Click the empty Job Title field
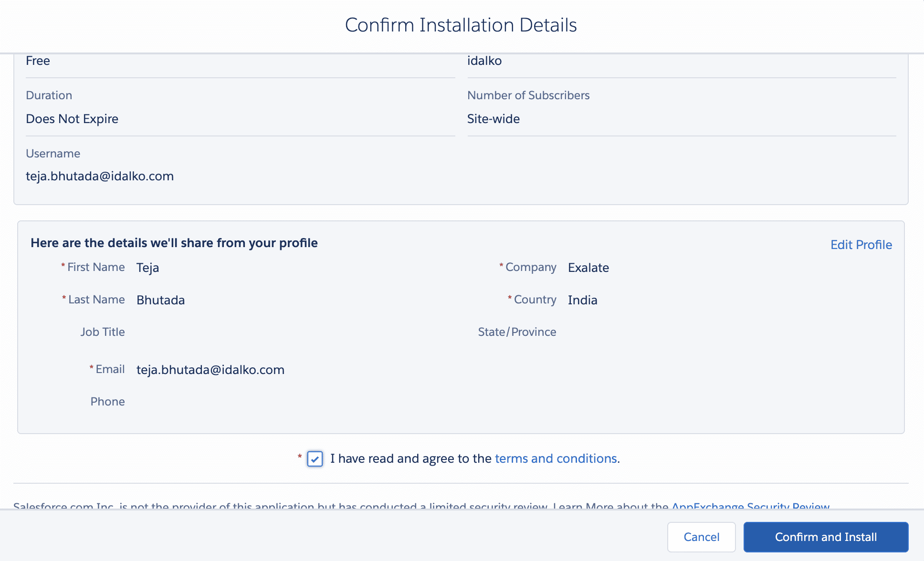 coord(191,332)
